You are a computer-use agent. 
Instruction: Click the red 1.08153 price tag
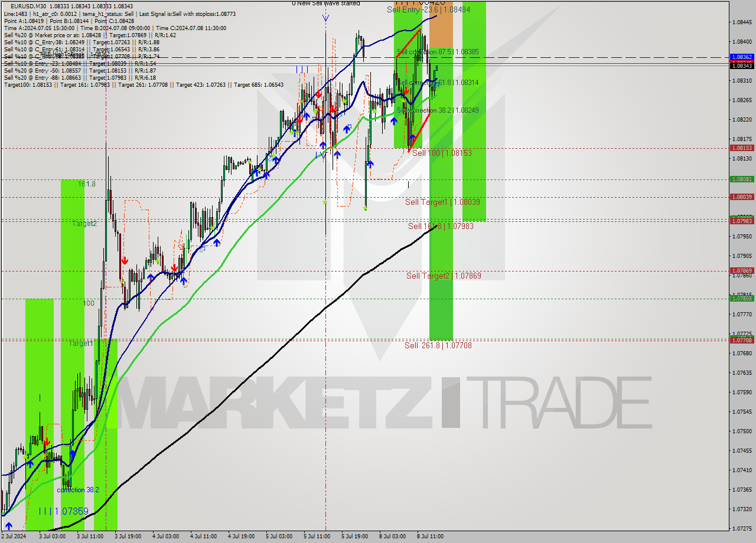(x=741, y=148)
